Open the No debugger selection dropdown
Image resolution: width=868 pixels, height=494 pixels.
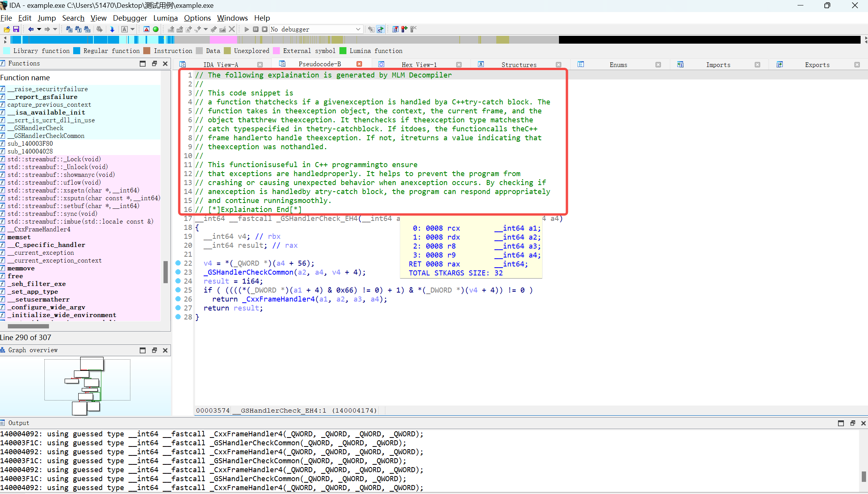click(x=316, y=29)
